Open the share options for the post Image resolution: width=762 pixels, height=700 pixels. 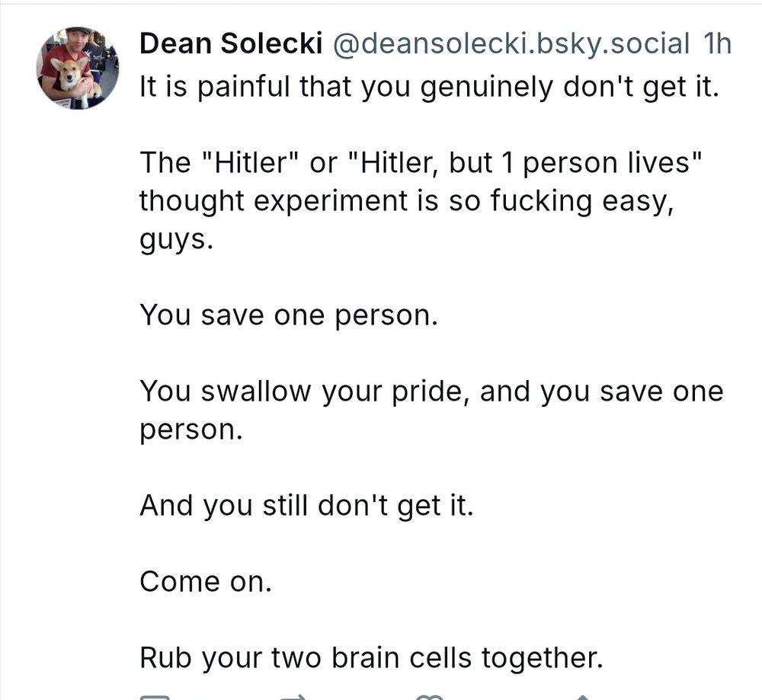pos(581,695)
